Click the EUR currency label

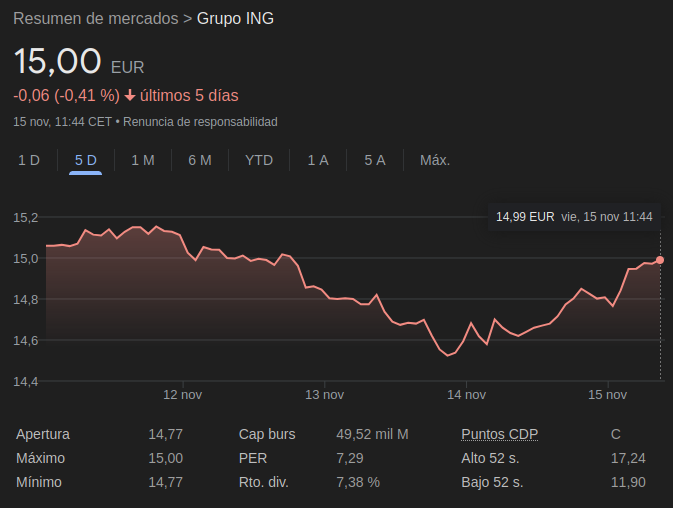coord(127,68)
